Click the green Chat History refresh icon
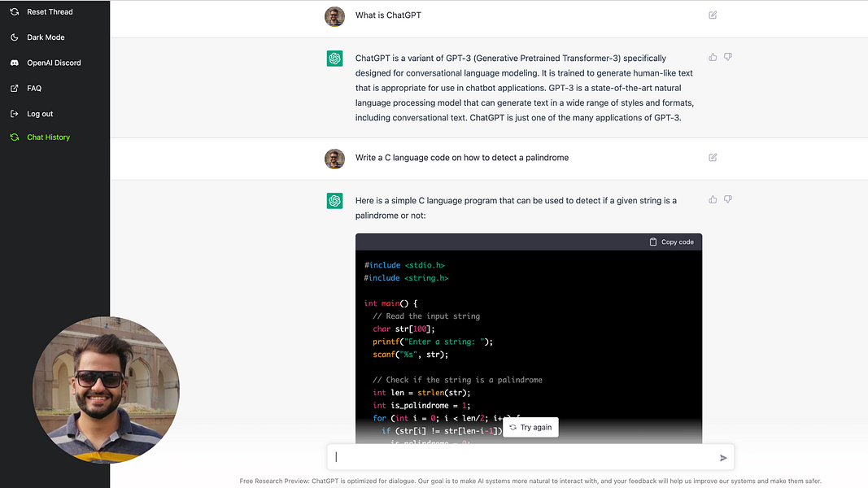The image size is (868, 488). pos(15,137)
